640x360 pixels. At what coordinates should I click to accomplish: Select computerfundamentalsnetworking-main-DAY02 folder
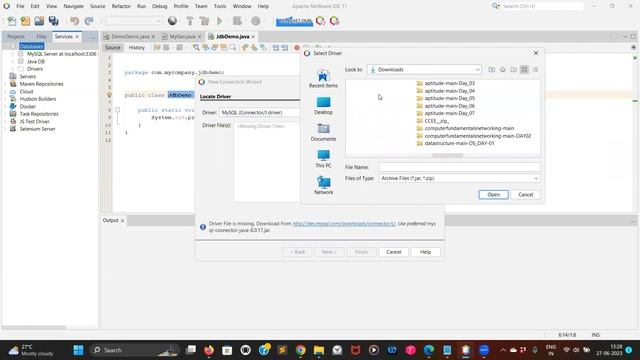click(473, 136)
